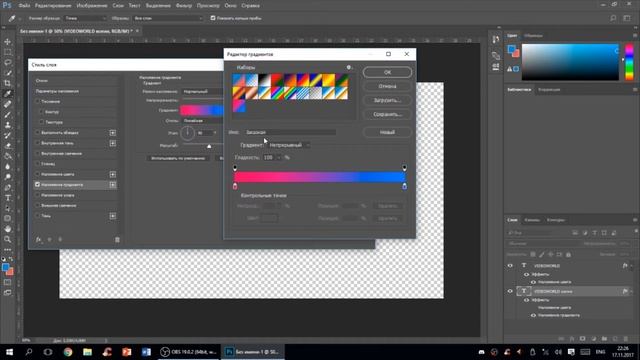Open gradient presets gear menu
640x360 pixels.
tap(349, 67)
